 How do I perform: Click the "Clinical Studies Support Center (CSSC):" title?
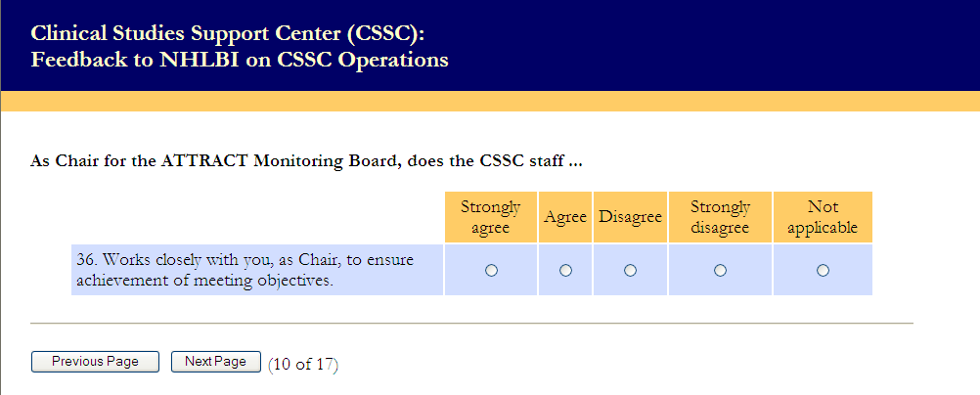click(228, 33)
